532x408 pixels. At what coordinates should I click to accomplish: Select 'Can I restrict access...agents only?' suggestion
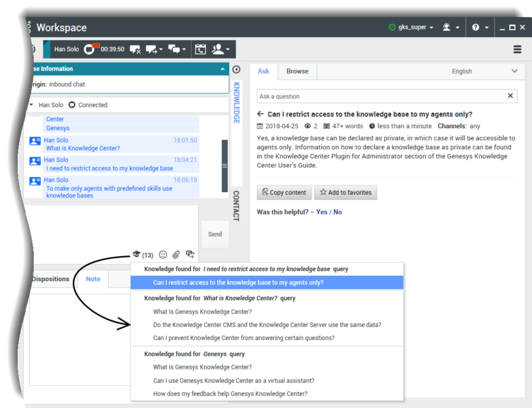[267, 283]
